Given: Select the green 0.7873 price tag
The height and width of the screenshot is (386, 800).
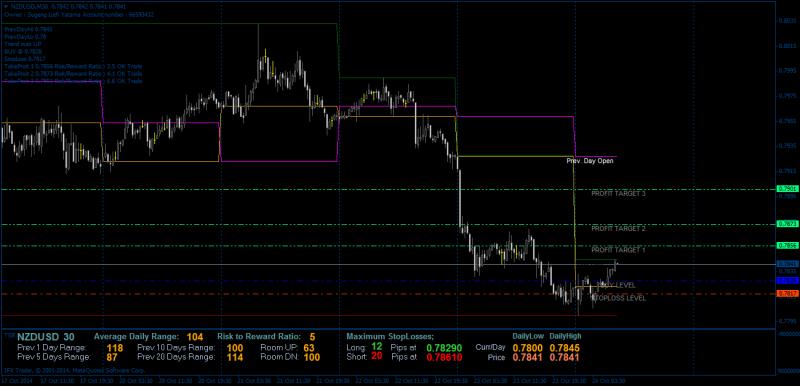Looking at the screenshot, I should click(x=787, y=224).
